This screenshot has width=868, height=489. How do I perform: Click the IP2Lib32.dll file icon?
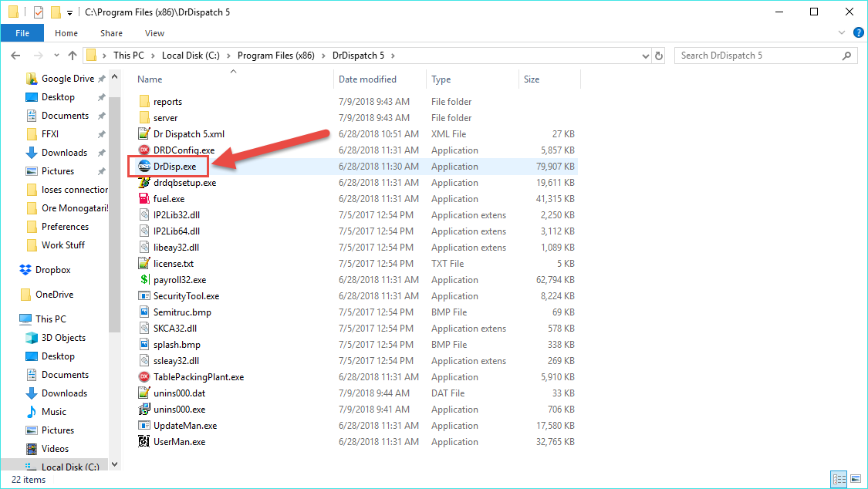(x=144, y=214)
